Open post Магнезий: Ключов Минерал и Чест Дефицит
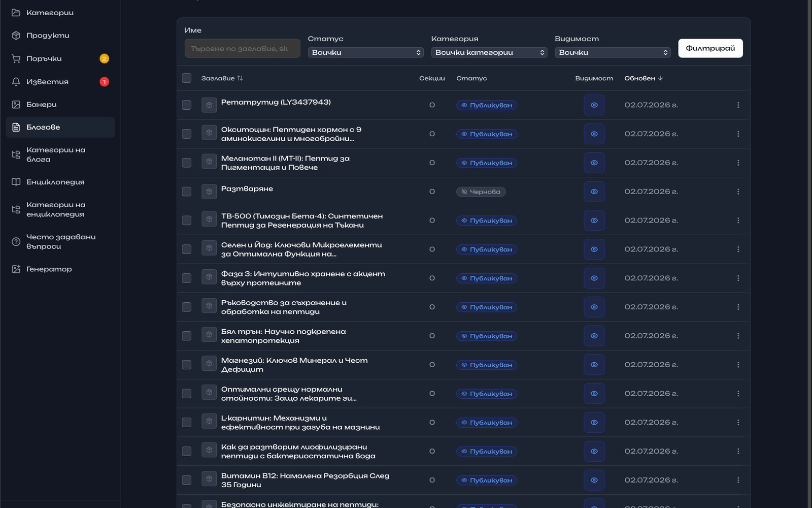This screenshot has height=508, width=812. [x=294, y=365]
